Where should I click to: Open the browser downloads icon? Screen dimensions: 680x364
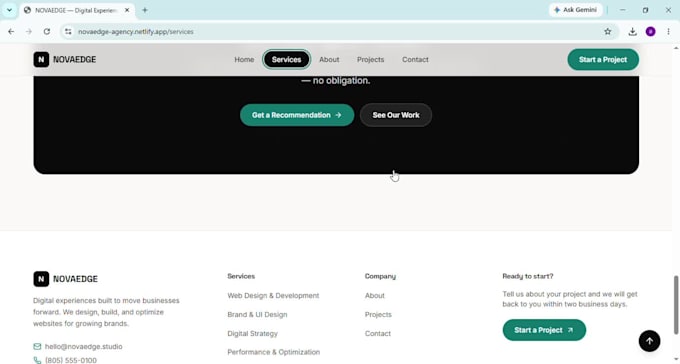pyautogui.click(x=632, y=32)
